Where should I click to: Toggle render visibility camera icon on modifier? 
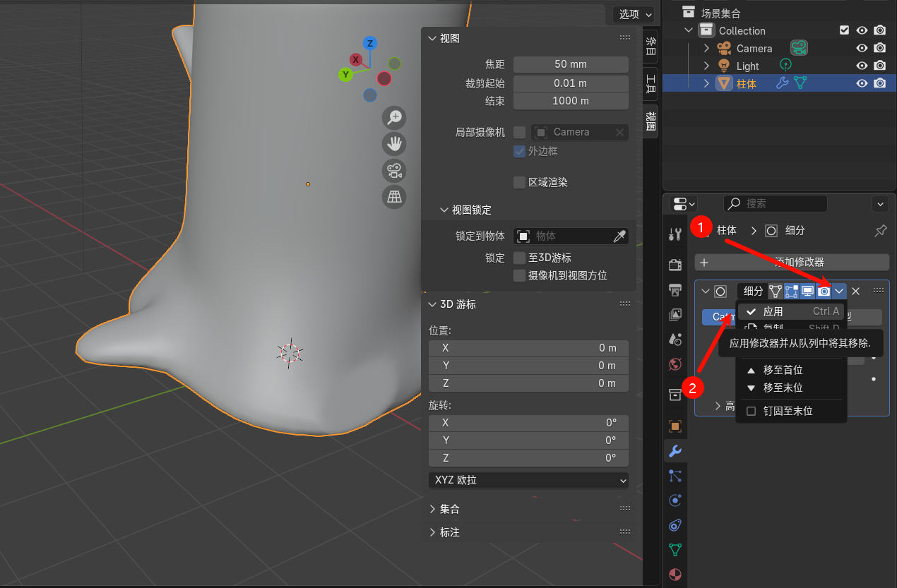pos(824,291)
